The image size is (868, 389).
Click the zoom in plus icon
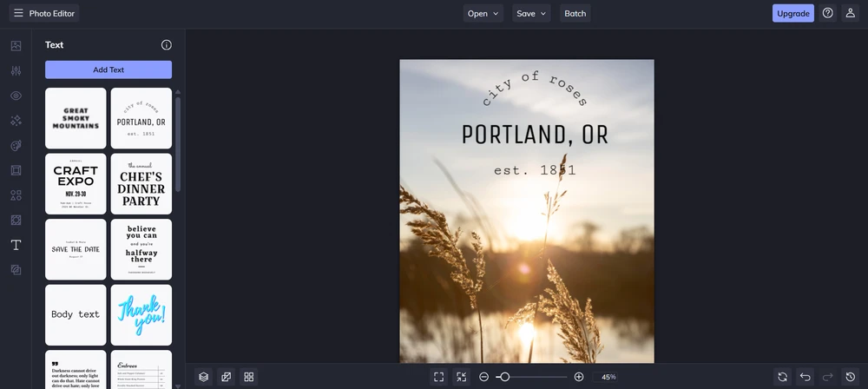579,377
